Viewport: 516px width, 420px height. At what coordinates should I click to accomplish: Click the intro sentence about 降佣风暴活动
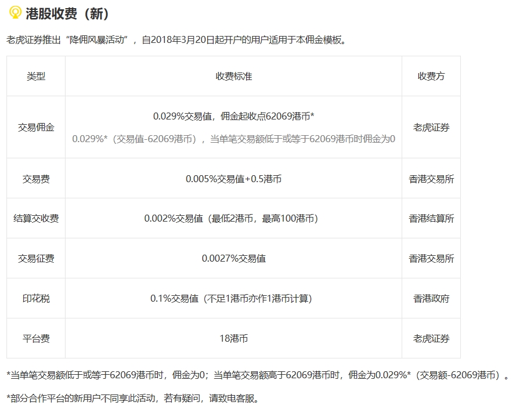176,40
